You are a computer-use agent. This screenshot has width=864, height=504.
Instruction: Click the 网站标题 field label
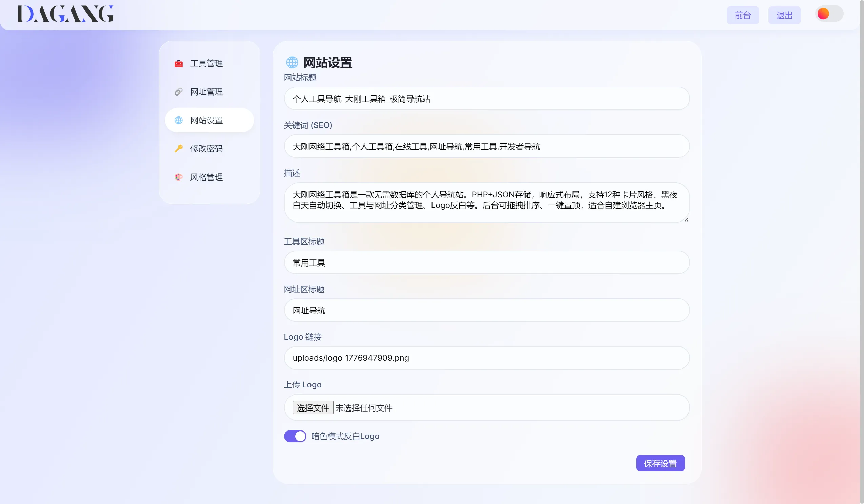click(300, 78)
